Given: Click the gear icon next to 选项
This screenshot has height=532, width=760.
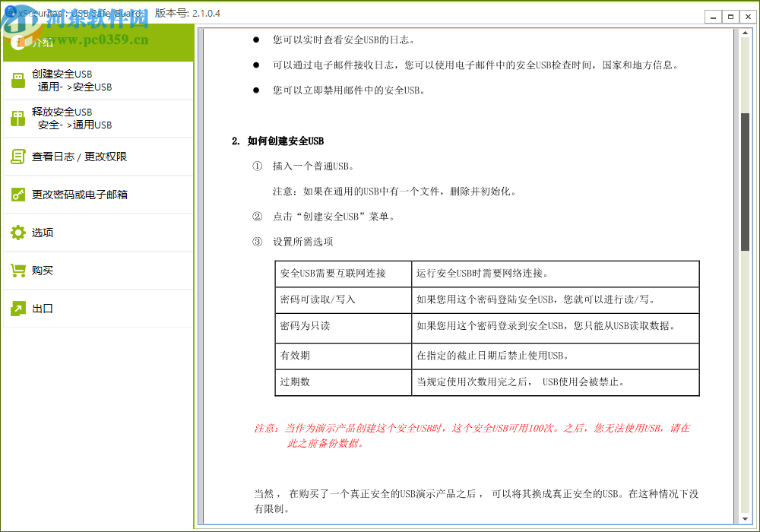Looking at the screenshot, I should (x=16, y=232).
